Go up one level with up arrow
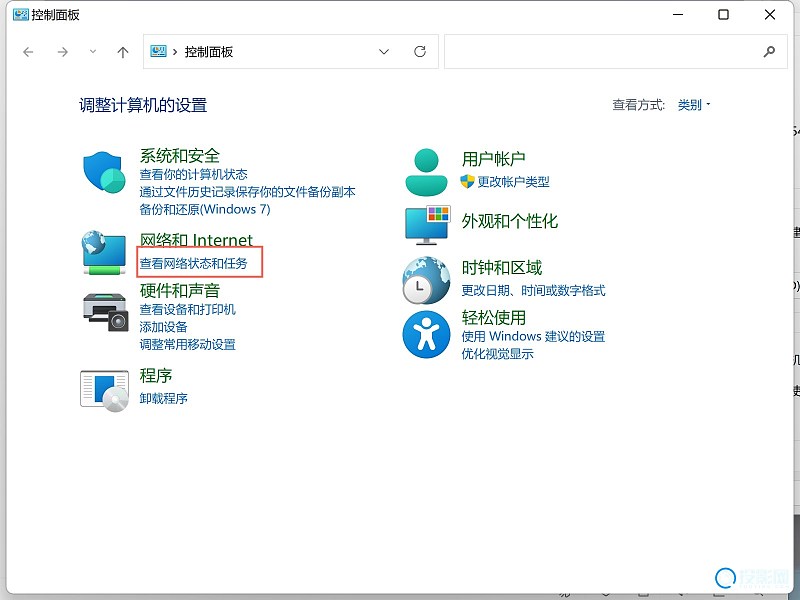Image resolution: width=800 pixels, height=600 pixels. [x=122, y=52]
